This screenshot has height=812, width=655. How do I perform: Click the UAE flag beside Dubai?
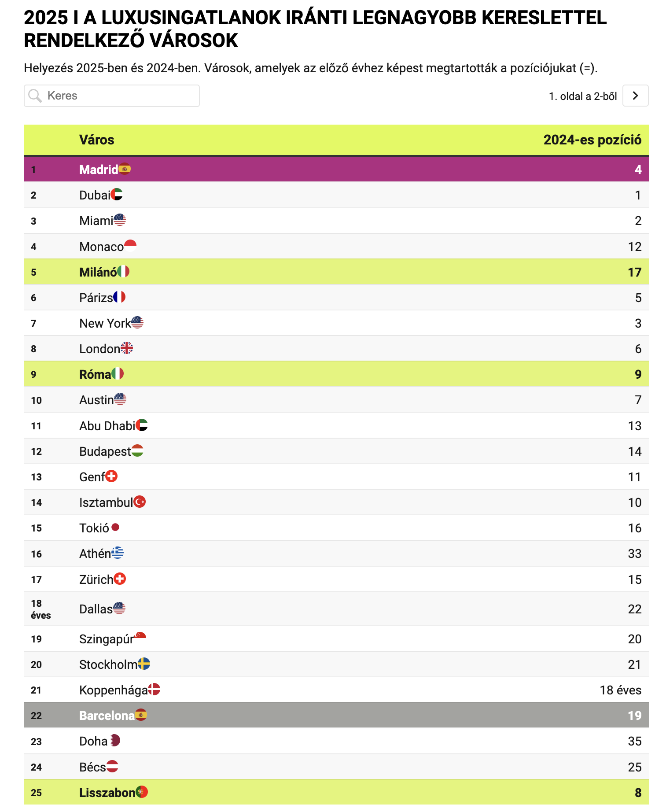click(116, 194)
